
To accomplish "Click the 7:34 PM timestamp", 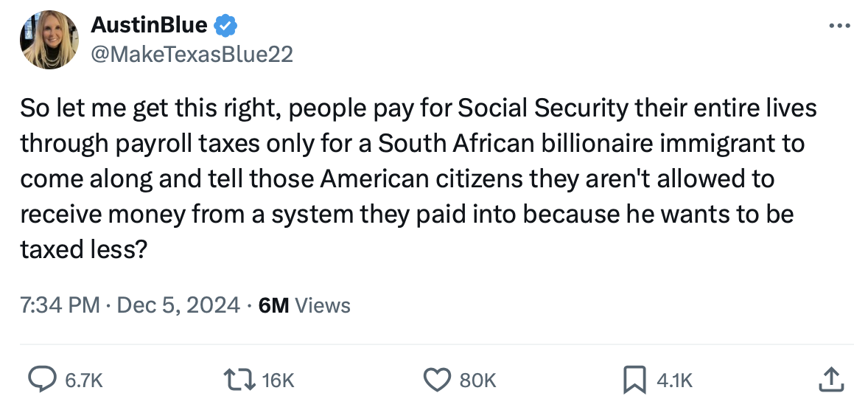I will (x=60, y=305).
